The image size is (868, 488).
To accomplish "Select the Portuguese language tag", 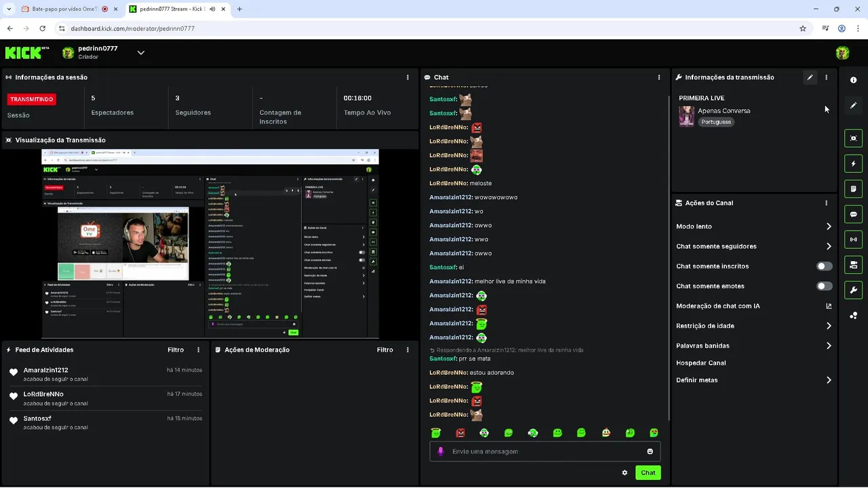I will [716, 122].
